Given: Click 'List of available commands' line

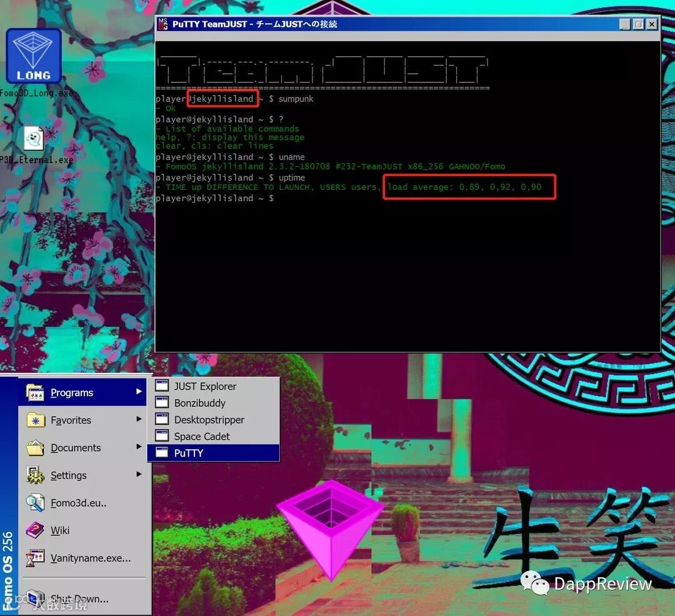Looking at the screenshot, I should coord(227,129).
